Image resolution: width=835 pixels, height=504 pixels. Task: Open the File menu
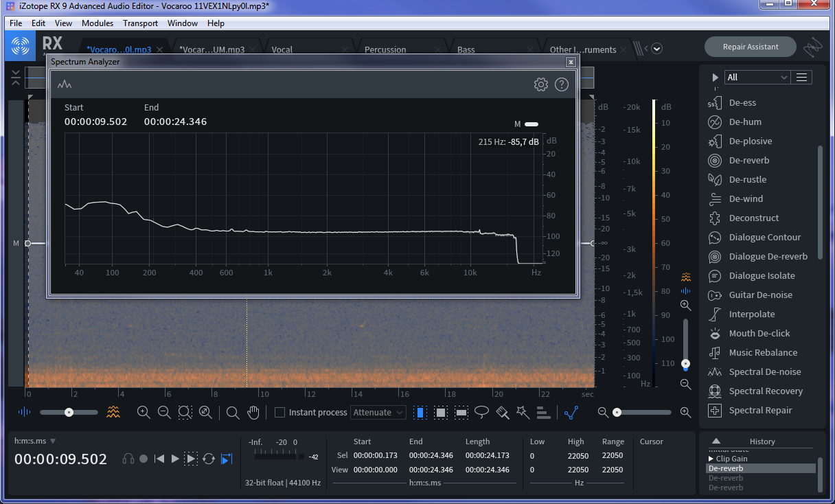(x=16, y=23)
